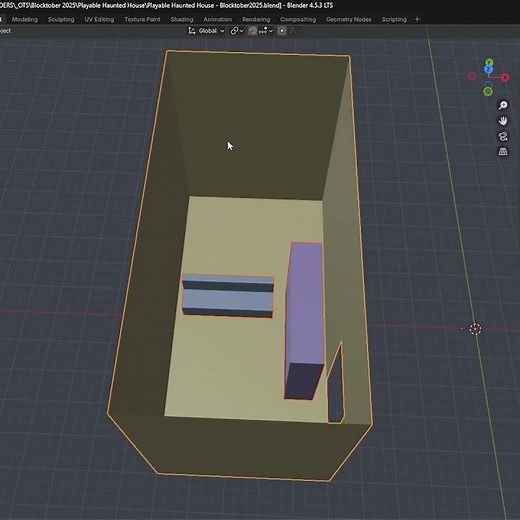Open the Global transform orientation dropdown

206,31
